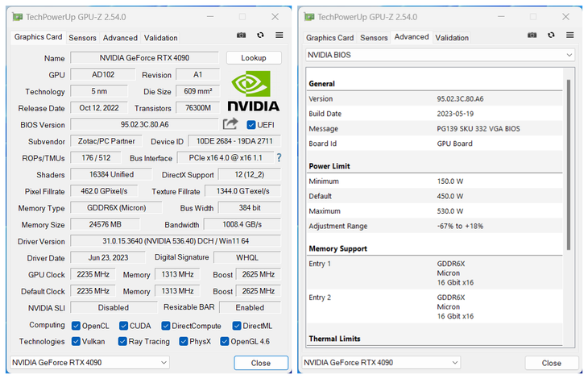Toggle the UEFI checkbox

[x=251, y=125]
